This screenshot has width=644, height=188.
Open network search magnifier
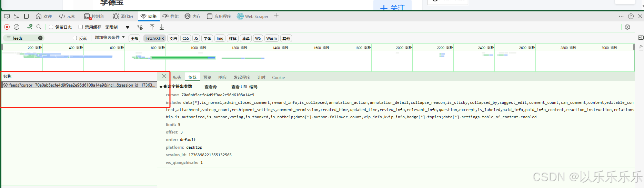point(39,27)
